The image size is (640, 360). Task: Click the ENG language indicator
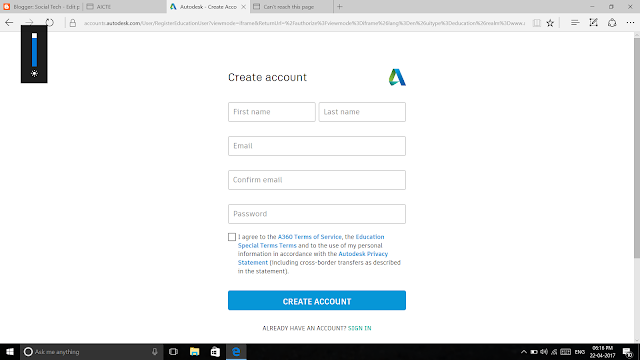580,352
